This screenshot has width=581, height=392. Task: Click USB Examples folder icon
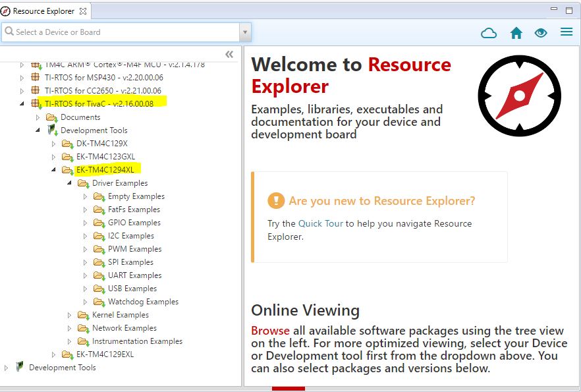coord(99,289)
